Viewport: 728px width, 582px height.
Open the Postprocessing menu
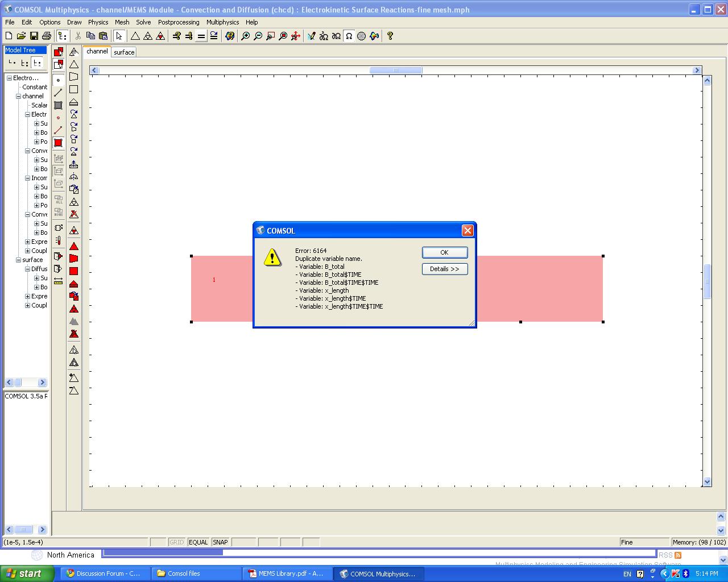pos(179,22)
